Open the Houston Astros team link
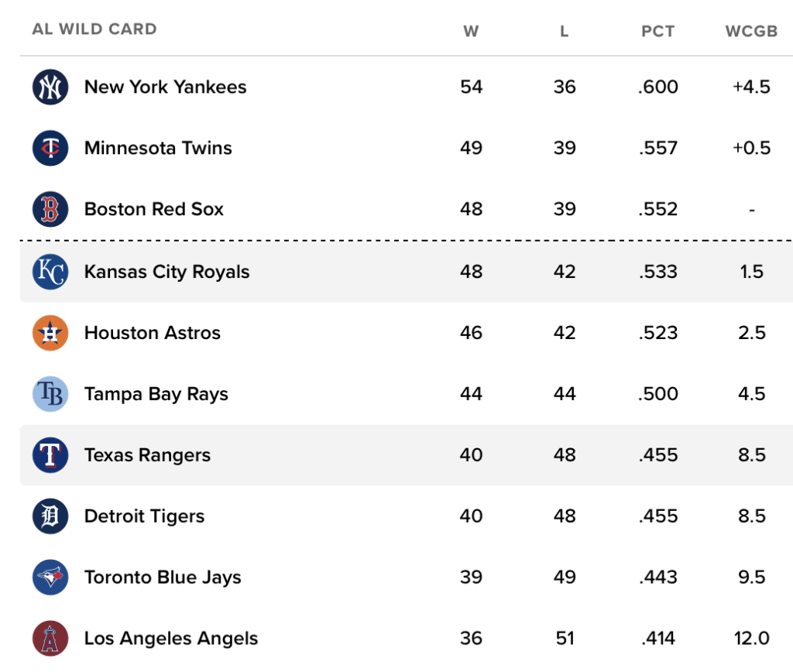Viewport: 793px width, 672px height. click(152, 333)
